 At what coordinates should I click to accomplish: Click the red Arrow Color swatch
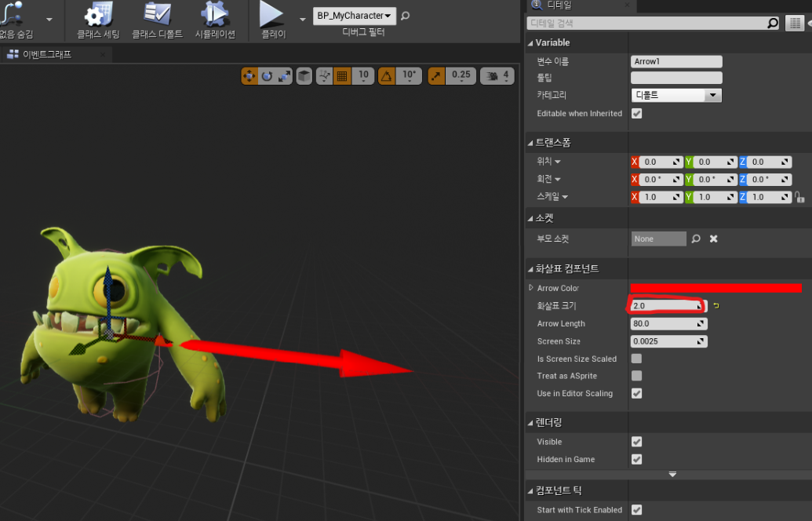coord(716,288)
